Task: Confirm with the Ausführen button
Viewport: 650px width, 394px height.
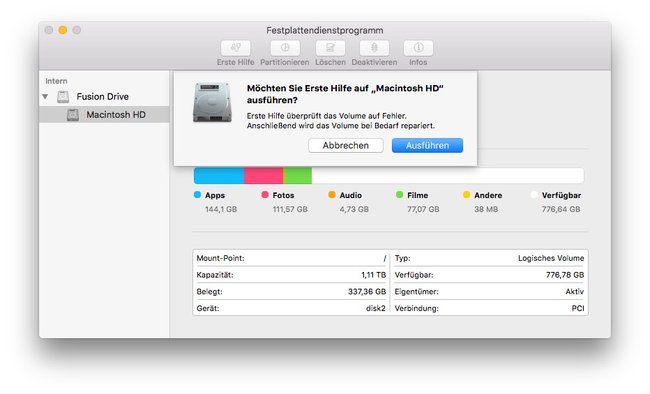Action: (x=427, y=146)
